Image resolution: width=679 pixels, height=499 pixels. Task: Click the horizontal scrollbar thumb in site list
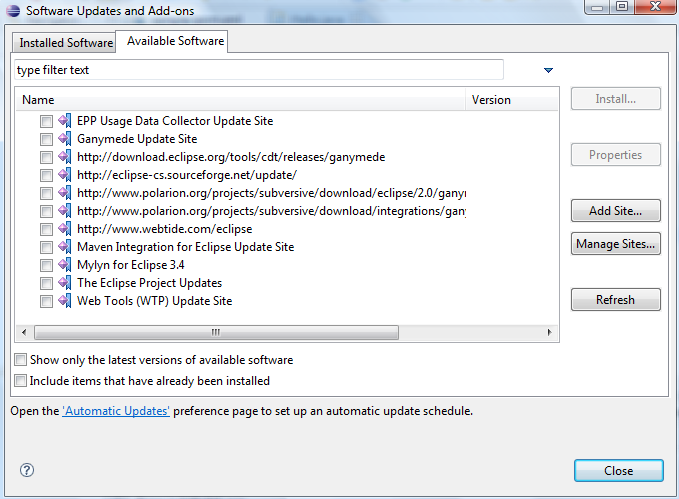[x=216, y=333]
